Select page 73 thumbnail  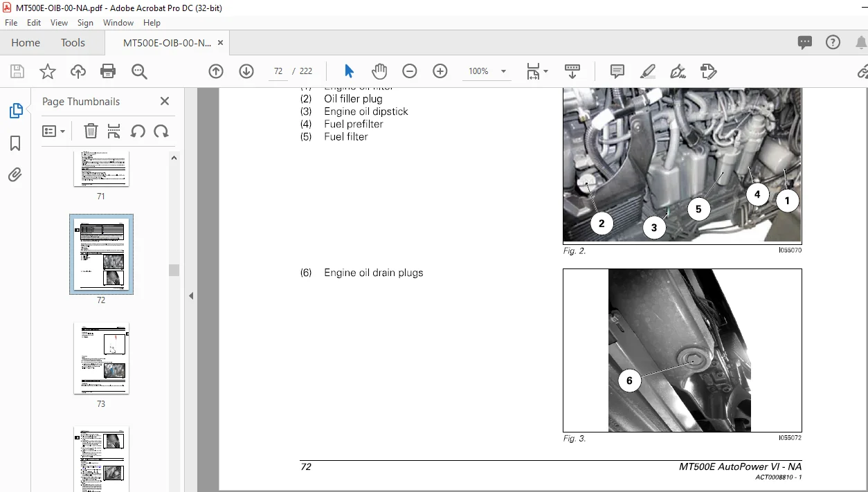(x=101, y=358)
